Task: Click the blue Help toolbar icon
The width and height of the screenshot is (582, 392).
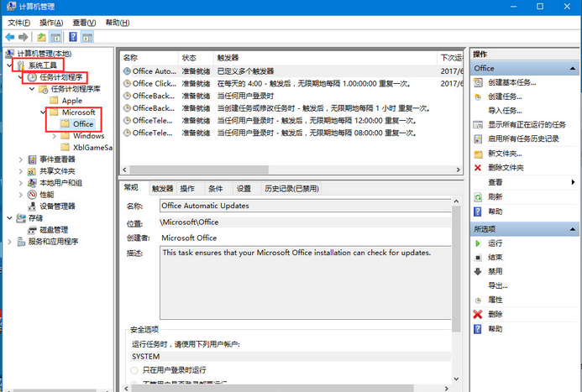Action: pos(73,37)
